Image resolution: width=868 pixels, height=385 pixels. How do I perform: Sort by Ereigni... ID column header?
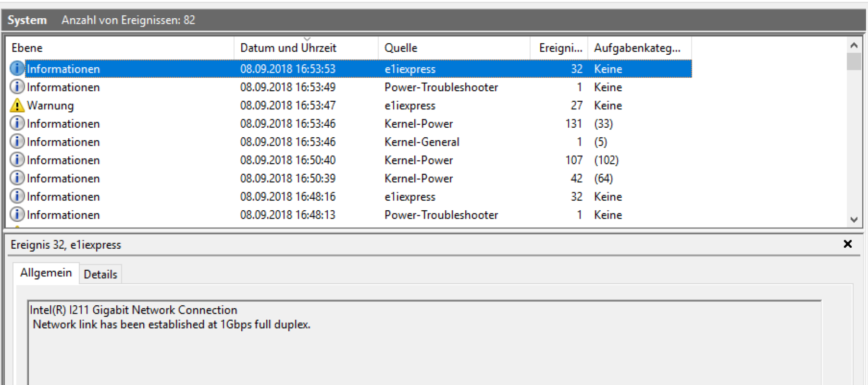click(x=559, y=48)
